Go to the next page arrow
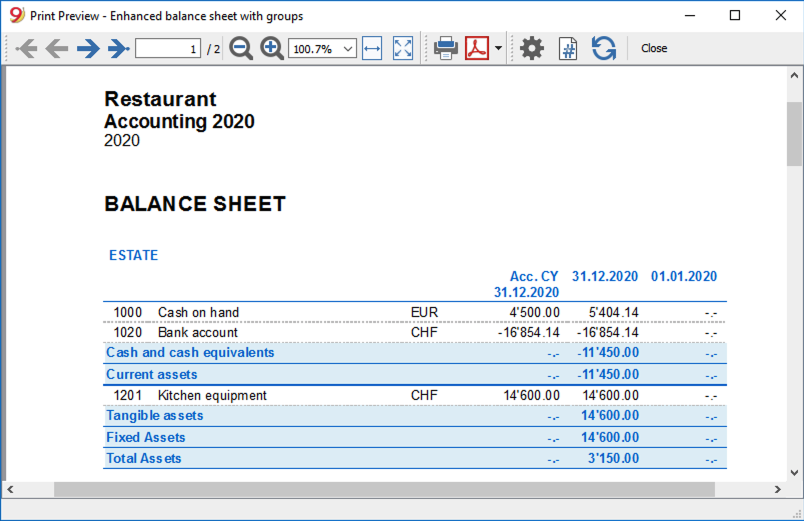The height and width of the screenshot is (521, 804). [x=88, y=49]
